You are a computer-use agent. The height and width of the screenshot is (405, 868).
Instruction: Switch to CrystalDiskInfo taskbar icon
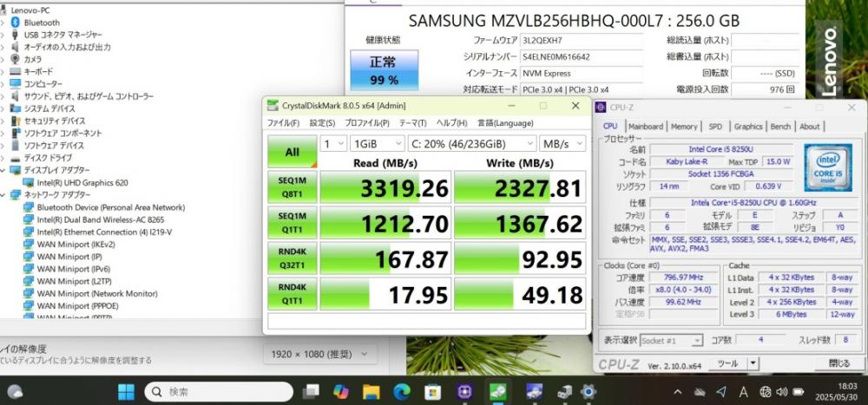point(534,392)
